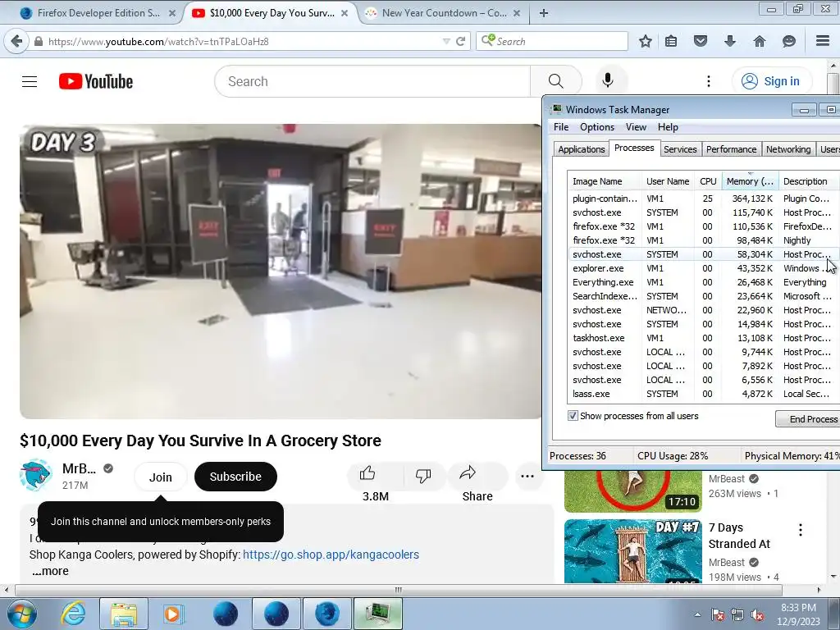Click the Sign in button
The width and height of the screenshot is (840, 630).
771,81
